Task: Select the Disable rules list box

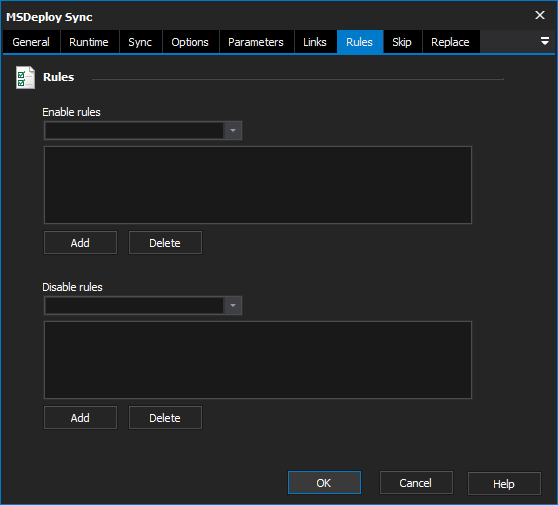Action: click(x=258, y=360)
